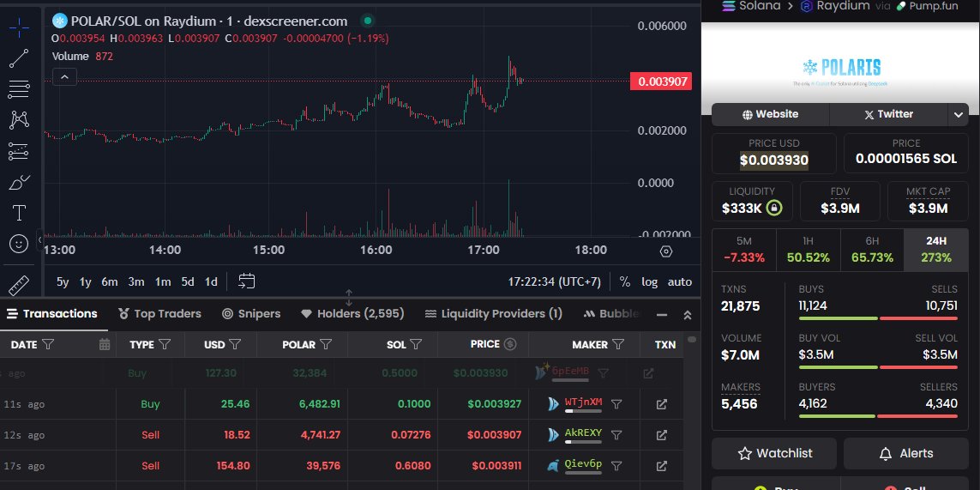Switch to the Transactions tab
This screenshot has width=980, height=490.
click(x=52, y=313)
